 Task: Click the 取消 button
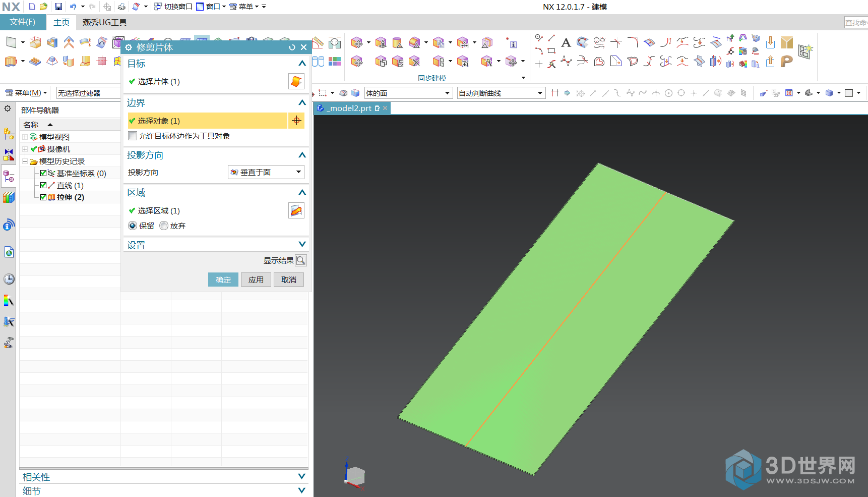click(289, 280)
